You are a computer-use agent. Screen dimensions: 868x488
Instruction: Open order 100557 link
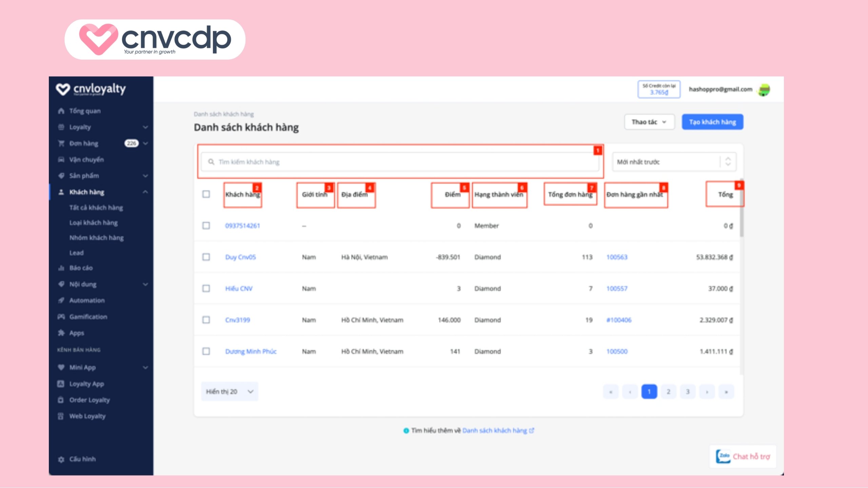coord(617,288)
